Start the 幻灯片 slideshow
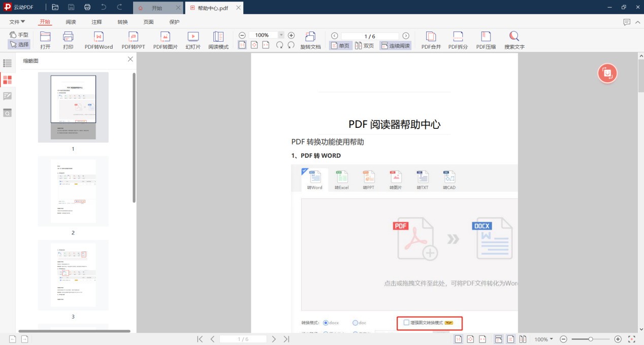 click(193, 40)
